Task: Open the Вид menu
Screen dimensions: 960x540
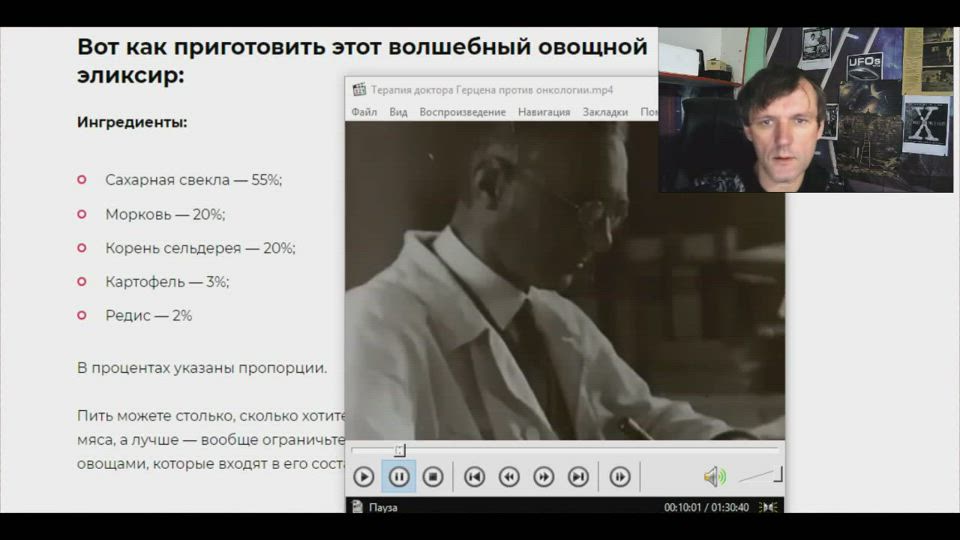Action: coord(398,112)
